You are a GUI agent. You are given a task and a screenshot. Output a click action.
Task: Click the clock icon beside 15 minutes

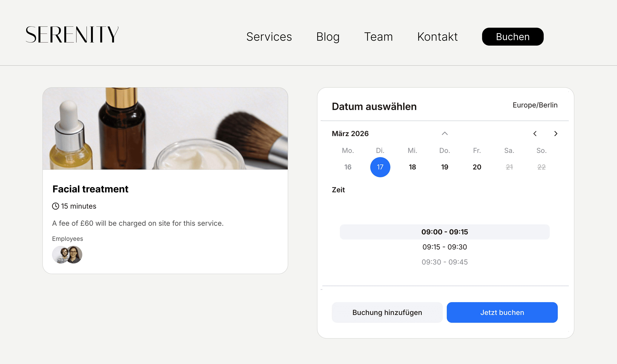(55, 206)
